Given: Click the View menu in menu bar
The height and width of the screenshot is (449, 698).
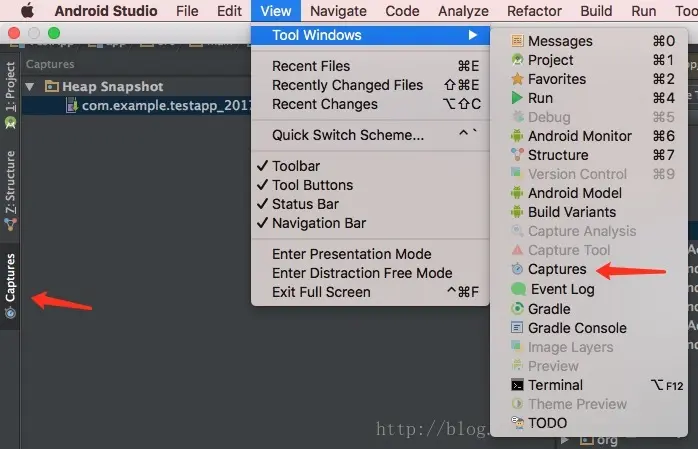Looking at the screenshot, I should pos(276,11).
